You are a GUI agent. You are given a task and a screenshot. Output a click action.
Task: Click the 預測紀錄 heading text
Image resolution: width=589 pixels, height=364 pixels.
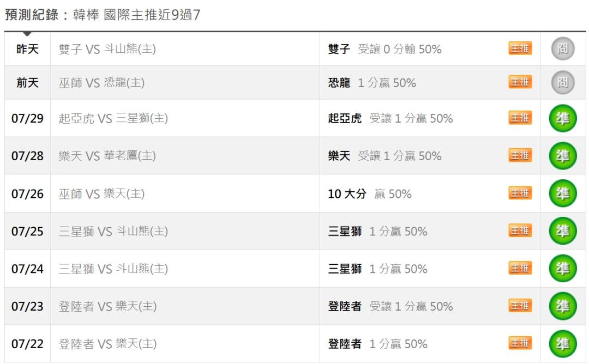point(32,15)
